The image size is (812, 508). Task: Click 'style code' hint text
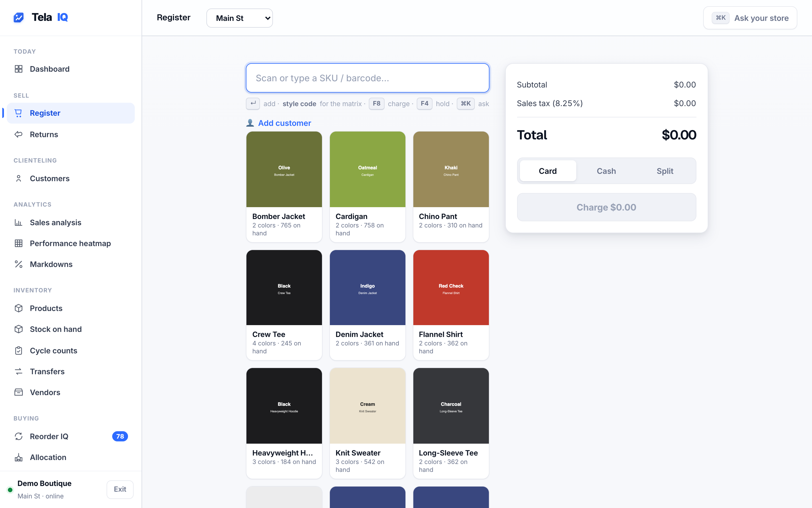tap(299, 104)
